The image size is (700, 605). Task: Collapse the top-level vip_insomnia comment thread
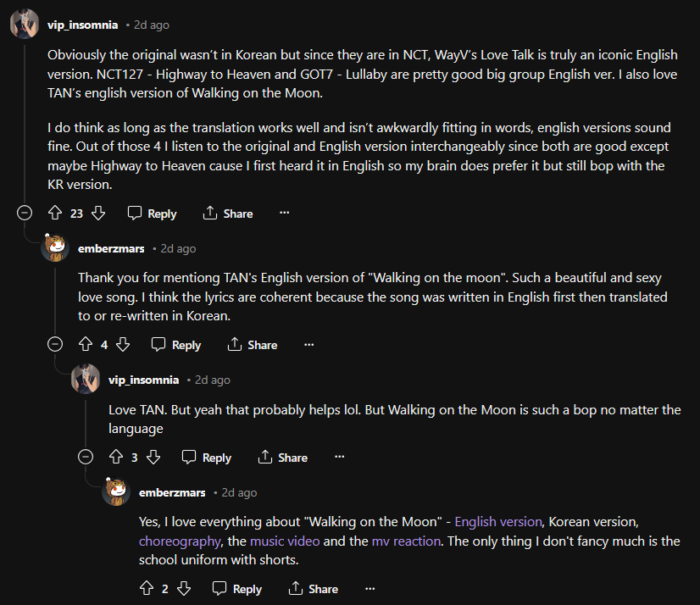[x=25, y=214]
